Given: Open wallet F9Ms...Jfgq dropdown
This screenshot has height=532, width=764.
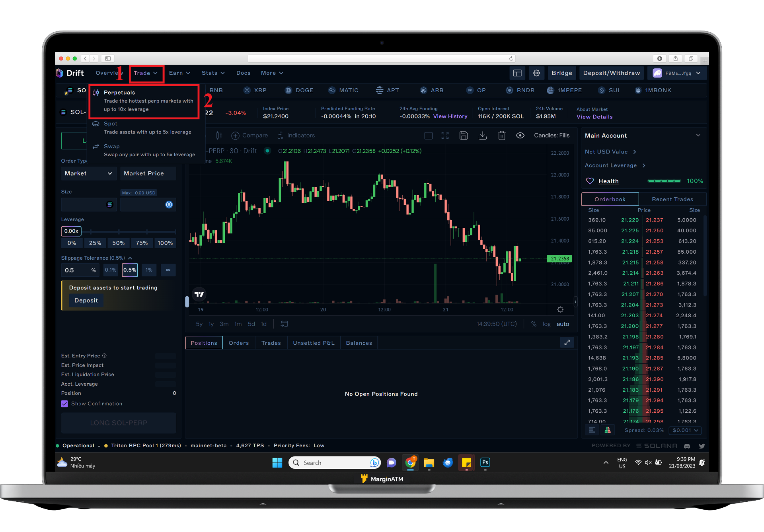Looking at the screenshot, I should [x=677, y=73].
